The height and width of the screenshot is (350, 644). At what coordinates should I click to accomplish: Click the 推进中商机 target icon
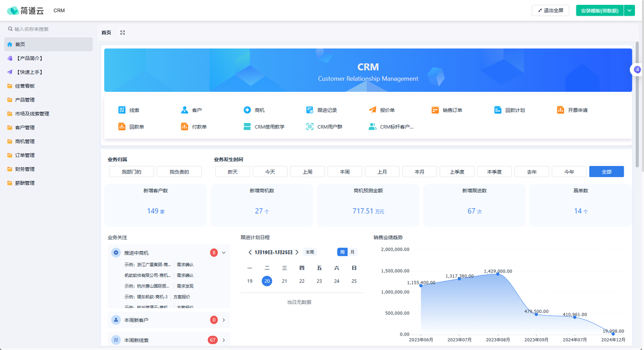pyautogui.click(x=116, y=252)
